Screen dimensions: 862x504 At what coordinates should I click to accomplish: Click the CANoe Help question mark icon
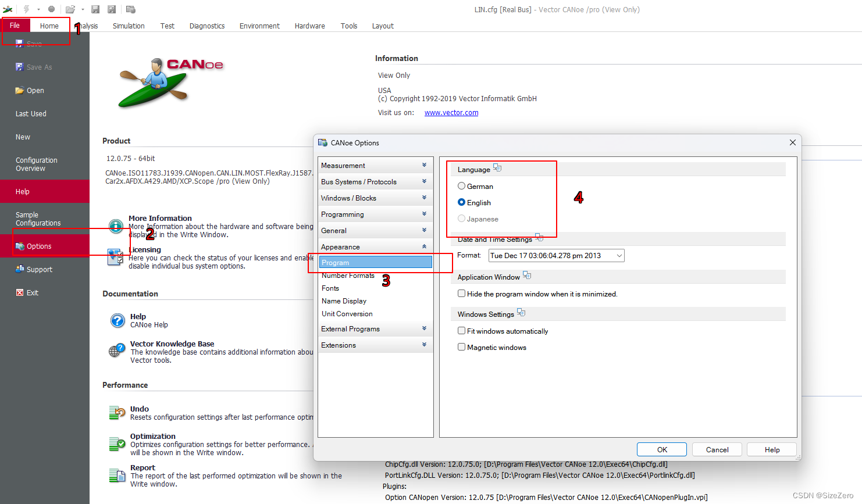tap(117, 320)
